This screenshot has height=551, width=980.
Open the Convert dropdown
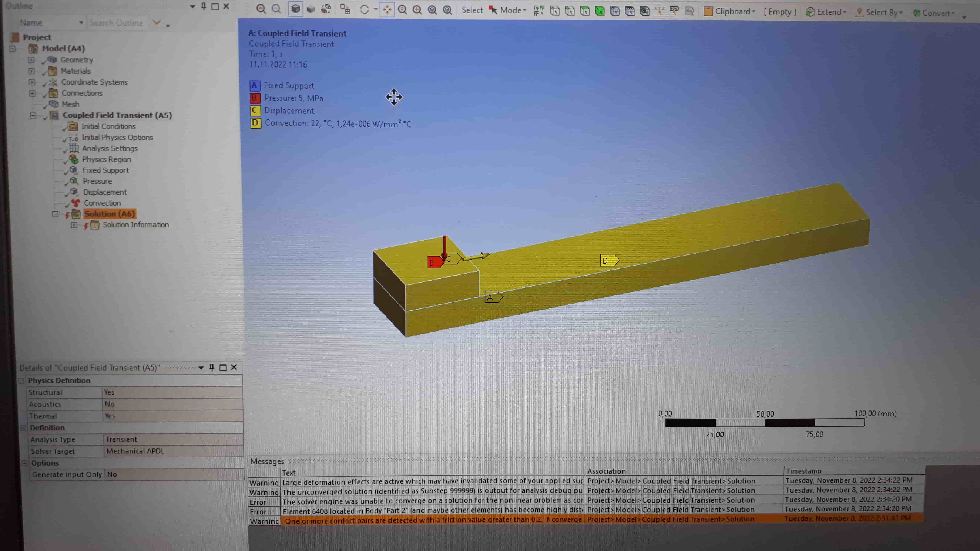click(x=934, y=13)
